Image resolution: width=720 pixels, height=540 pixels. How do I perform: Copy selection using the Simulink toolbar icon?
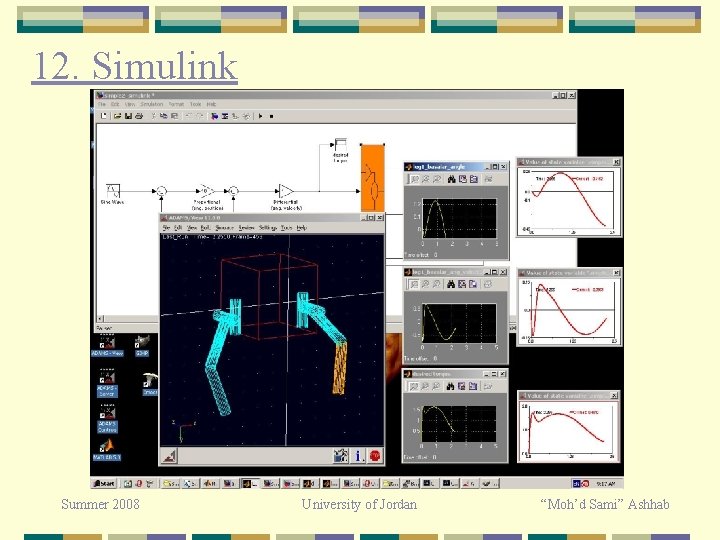(163, 116)
